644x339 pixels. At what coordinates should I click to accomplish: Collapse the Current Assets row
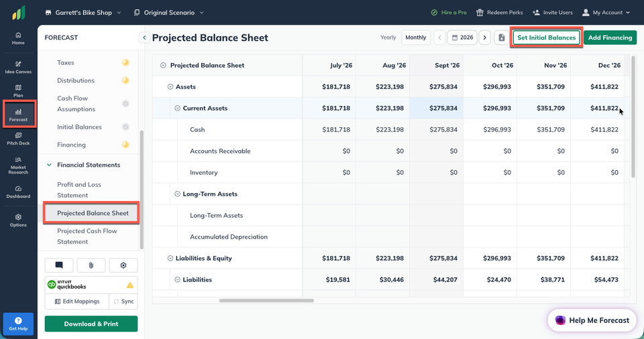point(177,108)
